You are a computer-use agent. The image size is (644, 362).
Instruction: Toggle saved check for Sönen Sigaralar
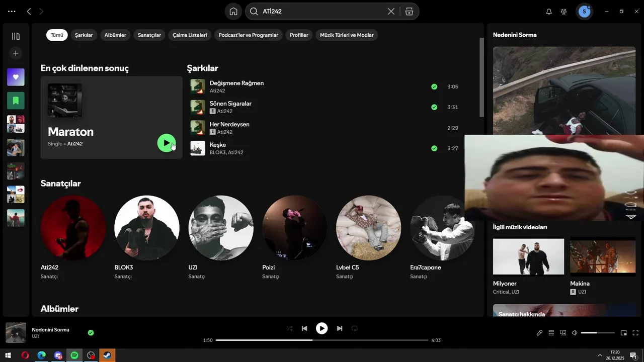click(434, 107)
